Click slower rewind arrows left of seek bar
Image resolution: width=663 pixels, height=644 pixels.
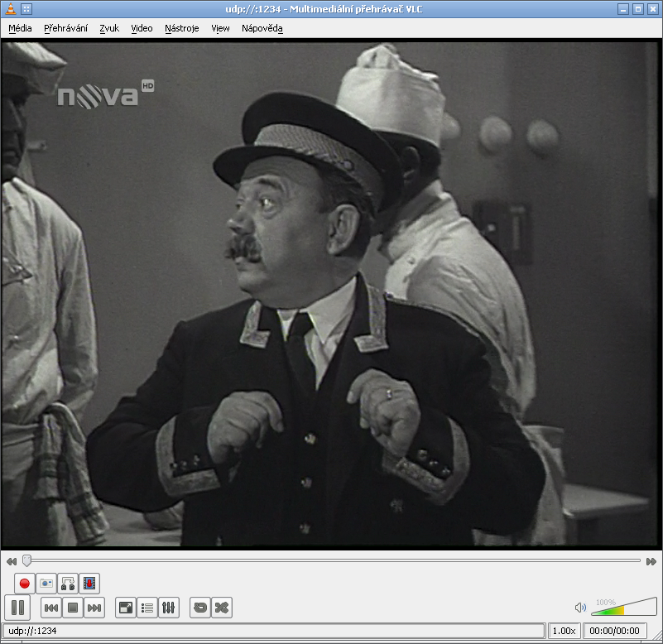(x=12, y=561)
